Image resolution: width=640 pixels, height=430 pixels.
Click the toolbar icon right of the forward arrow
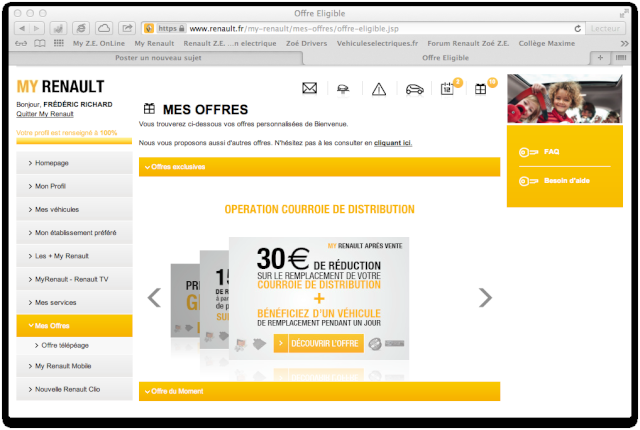pyautogui.click(x=58, y=28)
